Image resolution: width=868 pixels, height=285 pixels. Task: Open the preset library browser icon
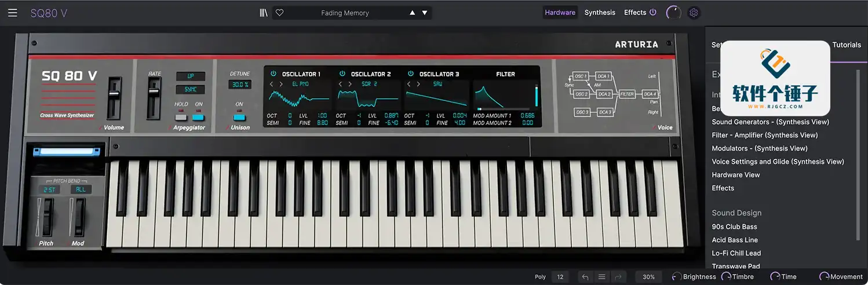(x=264, y=13)
